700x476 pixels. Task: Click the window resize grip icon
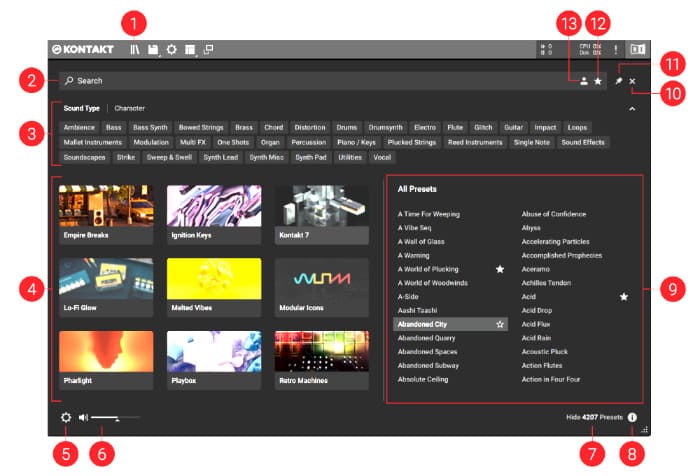point(644,430)
